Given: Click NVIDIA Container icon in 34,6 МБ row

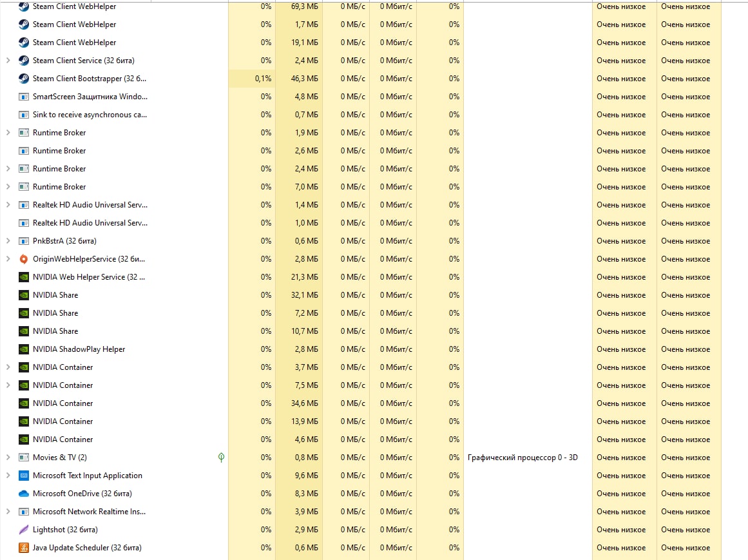Looking at the screenshot, I should click(23, 403).
